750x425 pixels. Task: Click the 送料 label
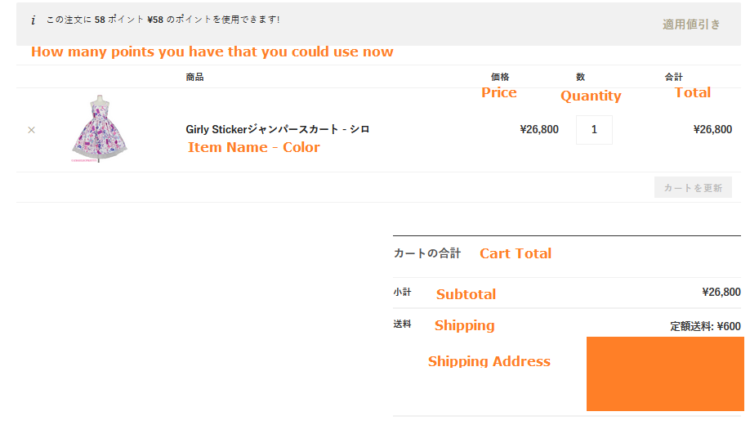point(402,325)
